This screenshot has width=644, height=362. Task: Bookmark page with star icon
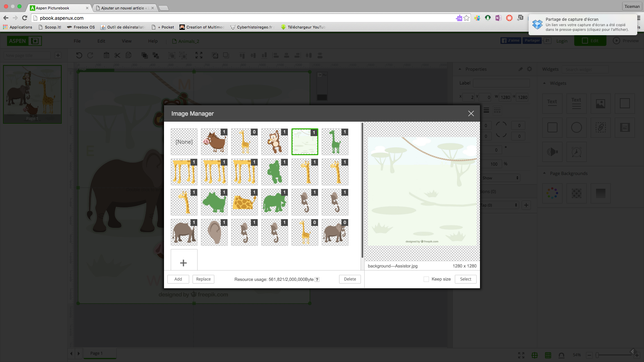click(x=467, y=18)
